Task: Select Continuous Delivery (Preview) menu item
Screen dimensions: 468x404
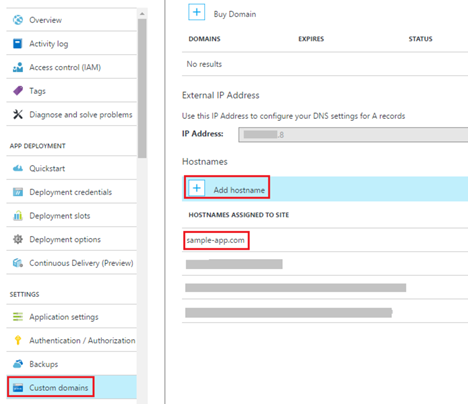Action: point(71,263)
